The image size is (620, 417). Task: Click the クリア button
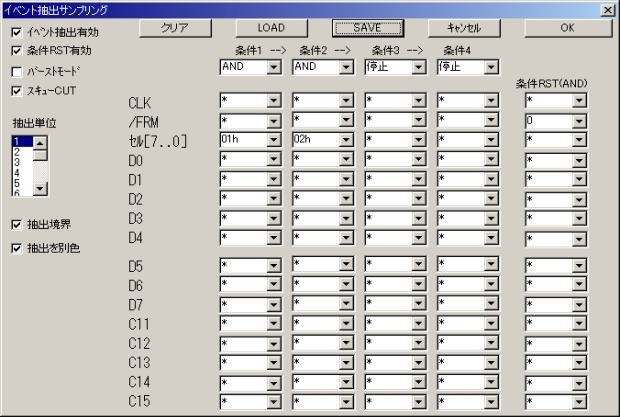pos(176,28)
